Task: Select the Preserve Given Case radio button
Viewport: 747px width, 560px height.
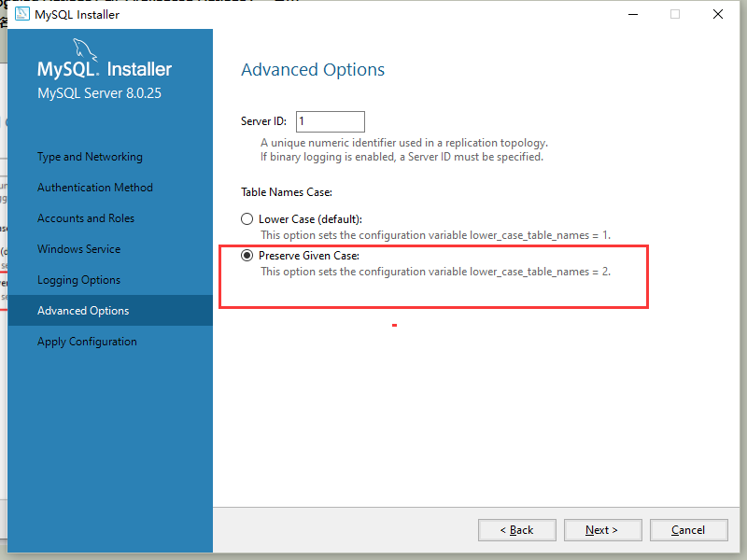Action: (x=247, y=256)
